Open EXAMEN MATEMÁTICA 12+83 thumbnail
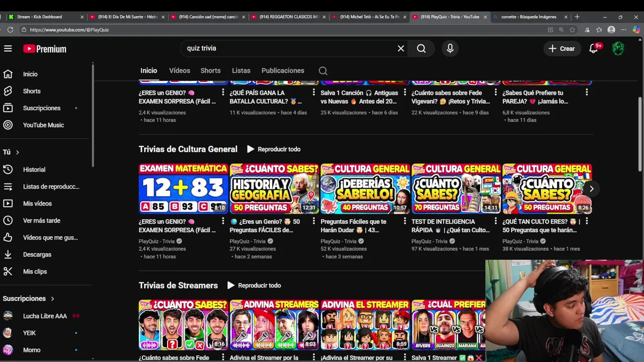This screenshot has width=644, height=362. (184, 189)
